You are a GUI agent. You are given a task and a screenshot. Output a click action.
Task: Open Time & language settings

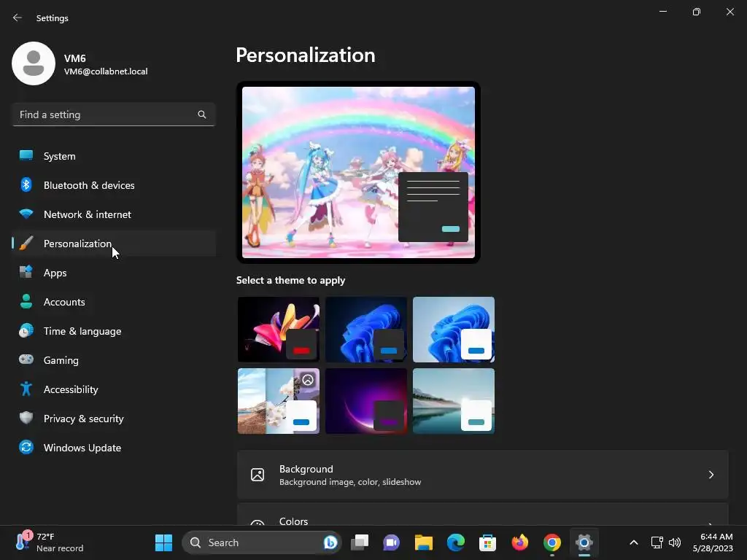point(113,331)
